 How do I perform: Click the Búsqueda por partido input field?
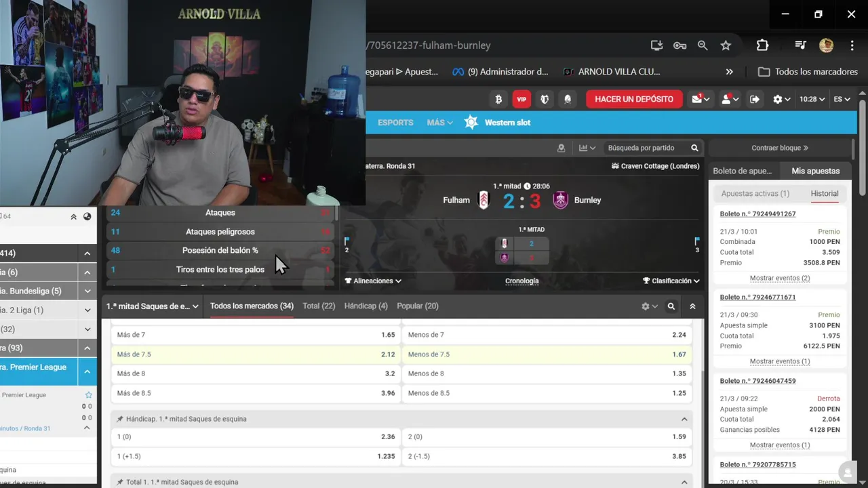tap(646, 148)
